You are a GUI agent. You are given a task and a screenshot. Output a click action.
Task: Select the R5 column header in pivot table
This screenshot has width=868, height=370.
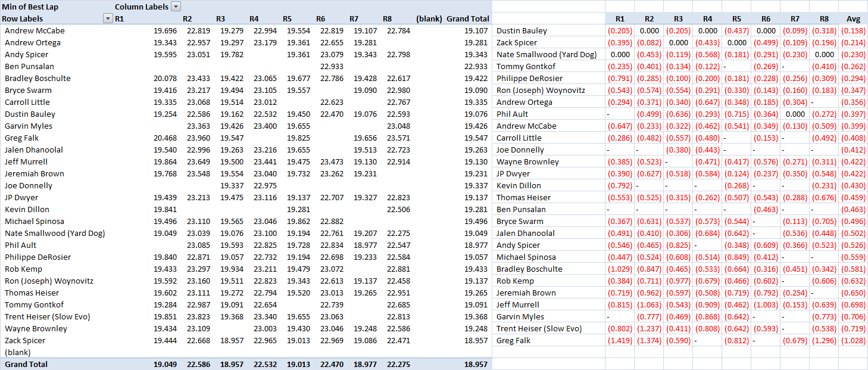pos(287,18)
